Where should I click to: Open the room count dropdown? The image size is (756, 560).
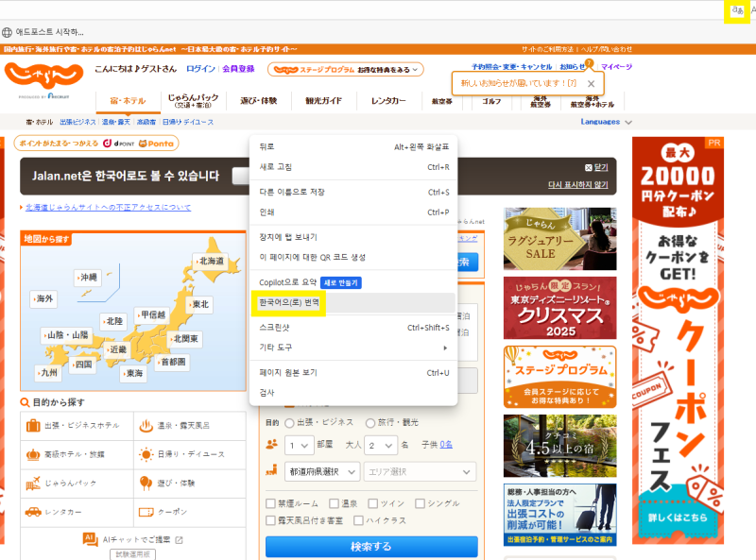click(x=299, y=446)
